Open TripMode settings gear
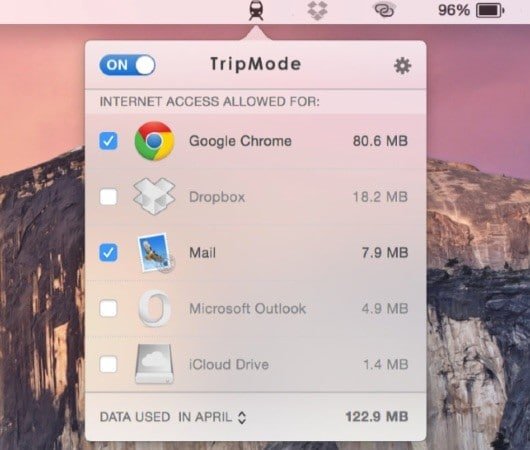This screenshot has height=450, width=530. pyautogui.click(x=402, y=65)
